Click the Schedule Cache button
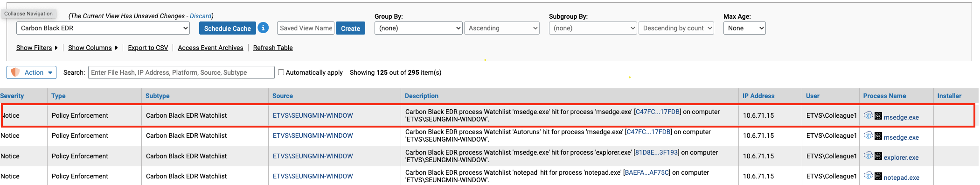The width and height of the screenshot is (980, 185). [x=228, y=28]
